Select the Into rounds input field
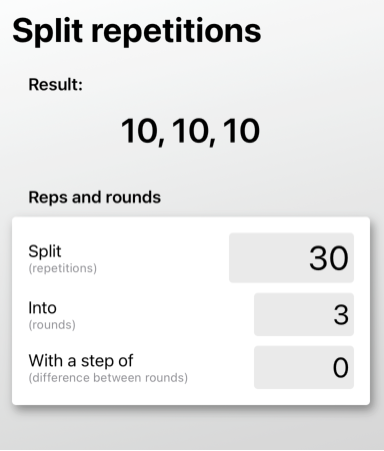384x451 pixels. pos(304,314)
